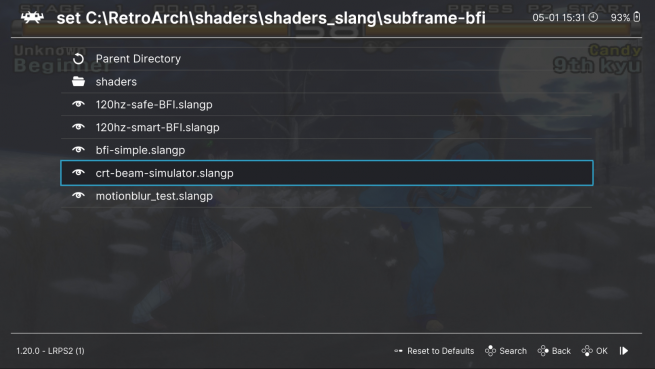655x369 pixels.
Task: Click eye icon next to 120hz-safe-BFI.slangp
Action: [x=78, y=104]
